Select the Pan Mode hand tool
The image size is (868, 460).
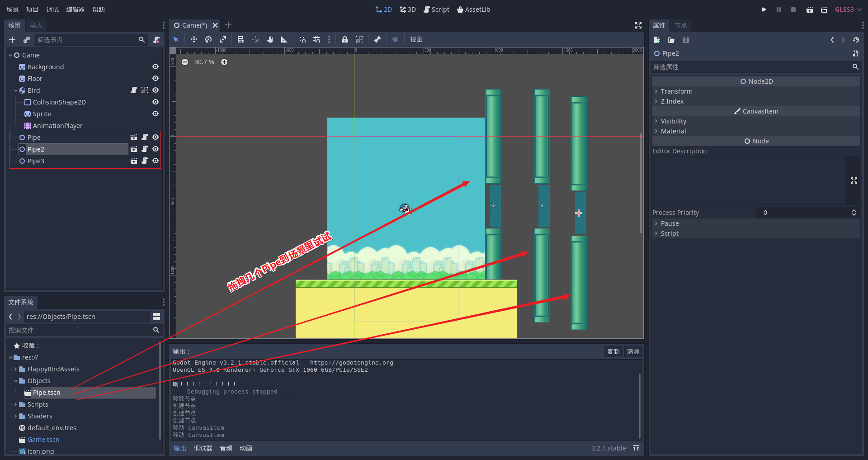[x=270, y=39]
